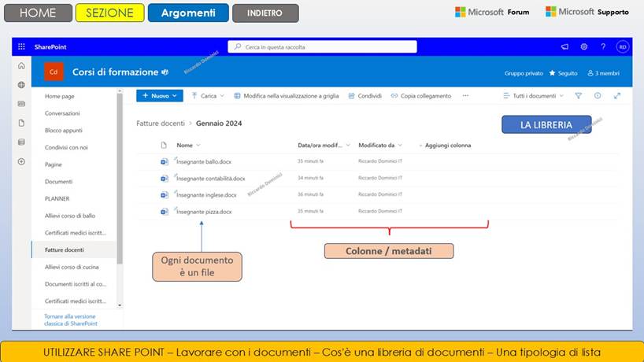Click the file type column header icon
This screenshot has height=362, width=644.
pyautogui.click(x=164, y=145)
